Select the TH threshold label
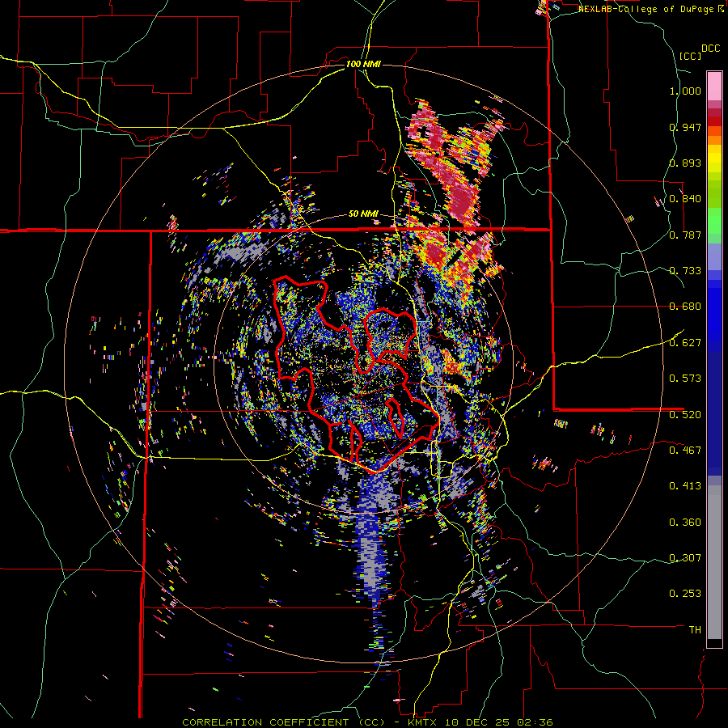728x728 pixels. pos(695,629)
